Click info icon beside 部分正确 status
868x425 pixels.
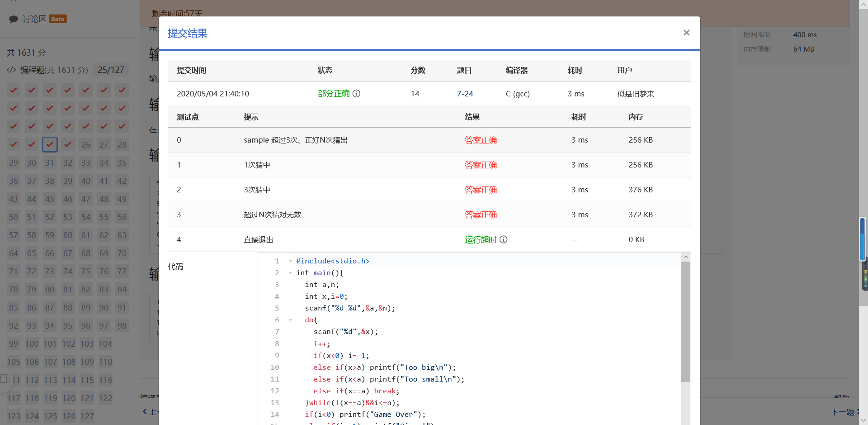coord(356,94)
